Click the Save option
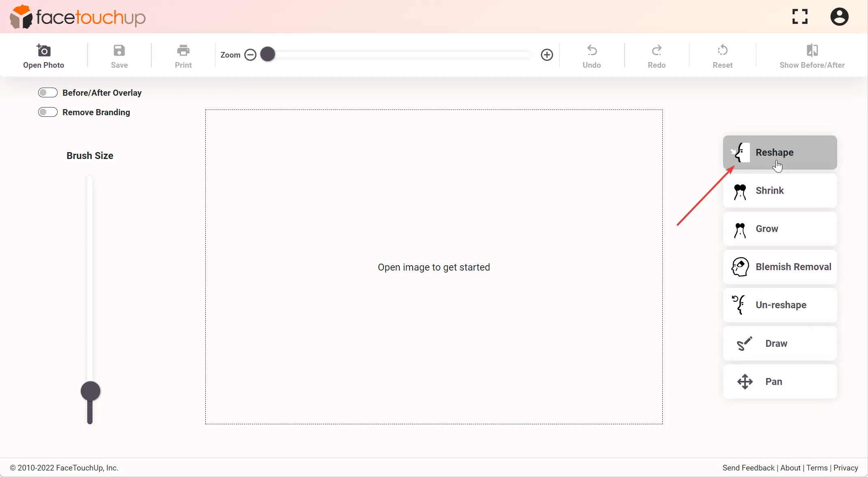Screen dimensions: 868x477 point(119,55)
